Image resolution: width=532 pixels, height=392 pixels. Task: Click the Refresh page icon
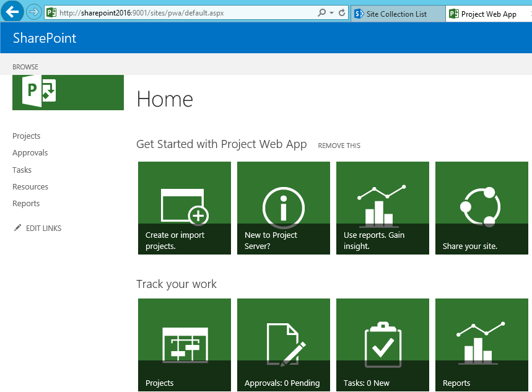coord(342,13)
